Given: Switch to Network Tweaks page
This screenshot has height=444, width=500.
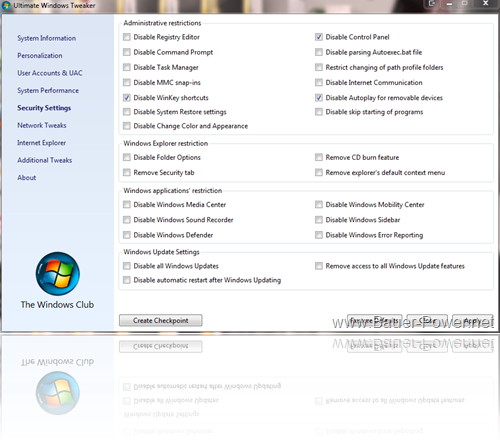Looking at the screenshot, I should click(x=42, y=125).
